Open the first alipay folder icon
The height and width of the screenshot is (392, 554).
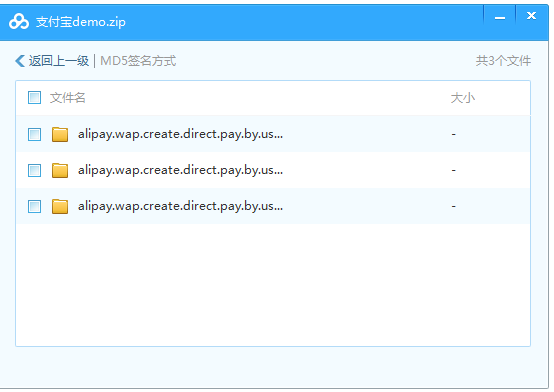click(60, 134)
